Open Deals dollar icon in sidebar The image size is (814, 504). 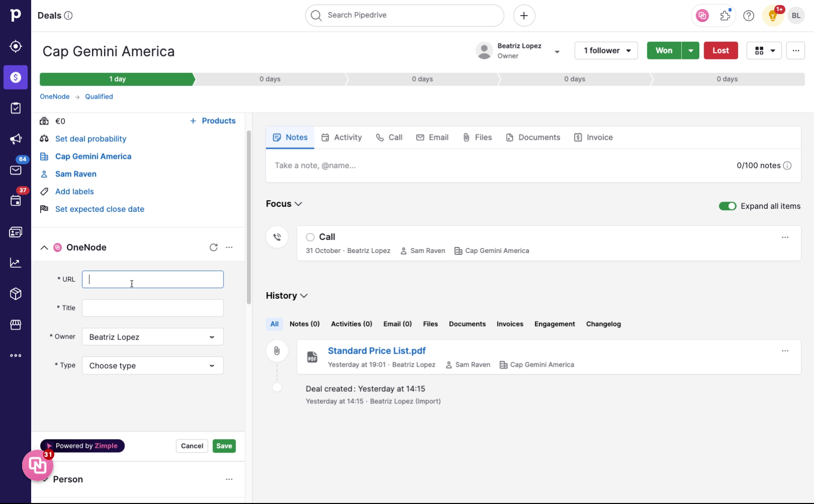[16, 77]
